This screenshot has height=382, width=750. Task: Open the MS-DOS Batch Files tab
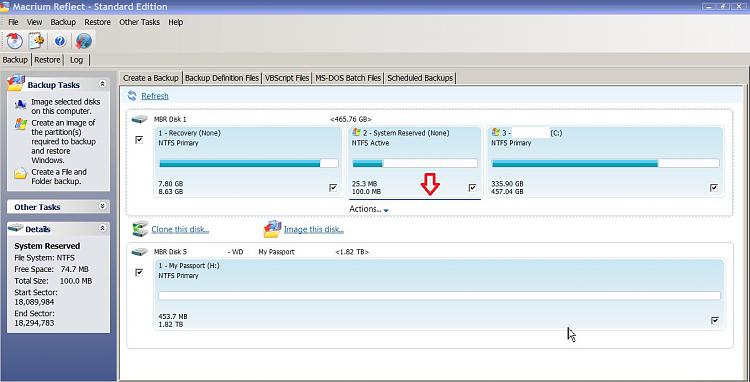[x=348, y=78]
